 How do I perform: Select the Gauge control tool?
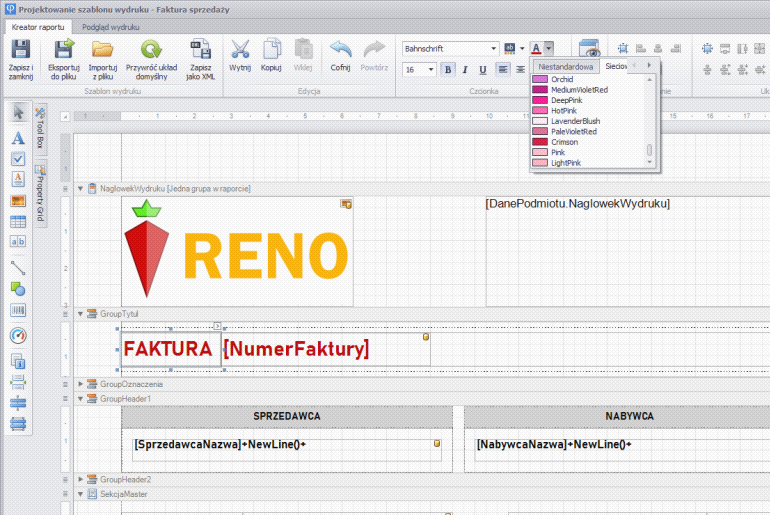[x=18, y=335]
